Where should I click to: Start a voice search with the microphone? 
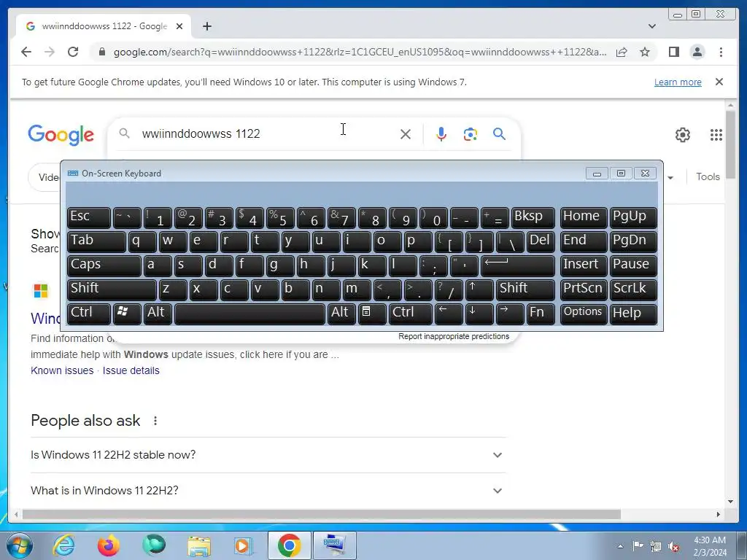tap(441, 134)
